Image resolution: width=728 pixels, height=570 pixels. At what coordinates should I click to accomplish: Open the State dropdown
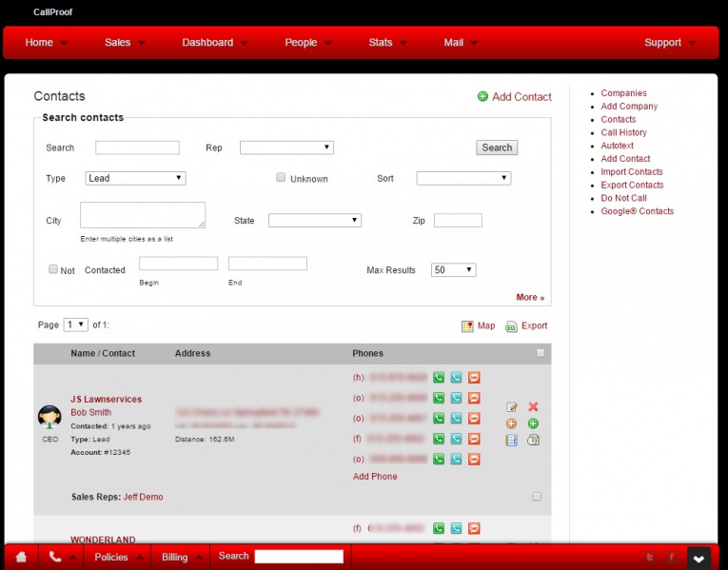pyautogui.click(x=314, y=220)
